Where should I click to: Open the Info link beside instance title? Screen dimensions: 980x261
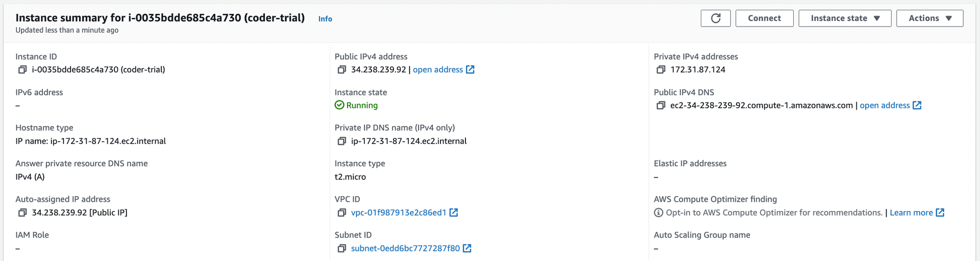325,19
